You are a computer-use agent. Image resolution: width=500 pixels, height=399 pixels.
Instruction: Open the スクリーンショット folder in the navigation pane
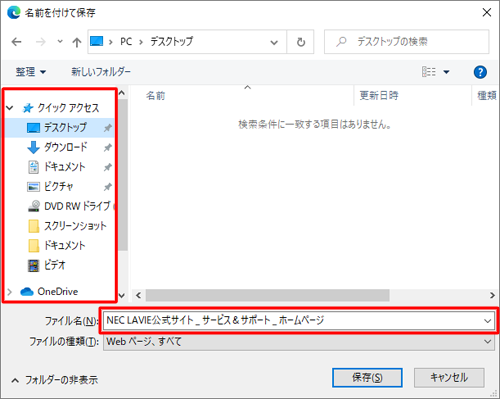tap(75, 226)
